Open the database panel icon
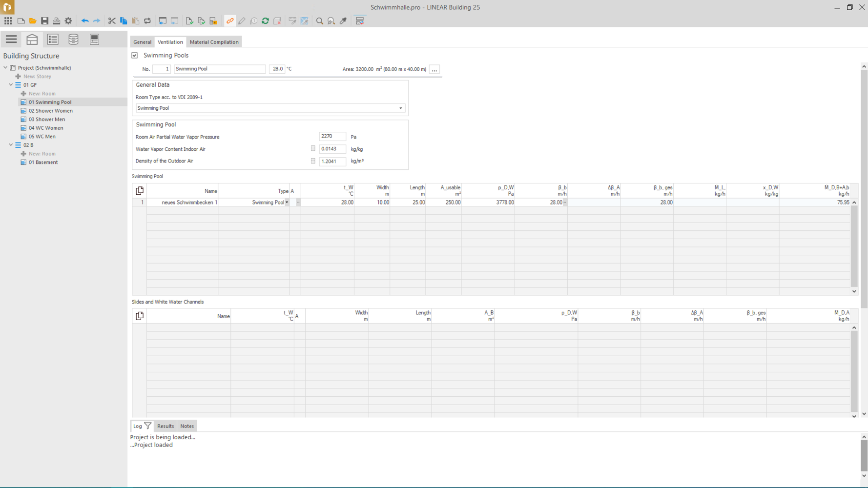Image resolution: width=868 pixels, height=488 pixels. (x=73, y=40)
